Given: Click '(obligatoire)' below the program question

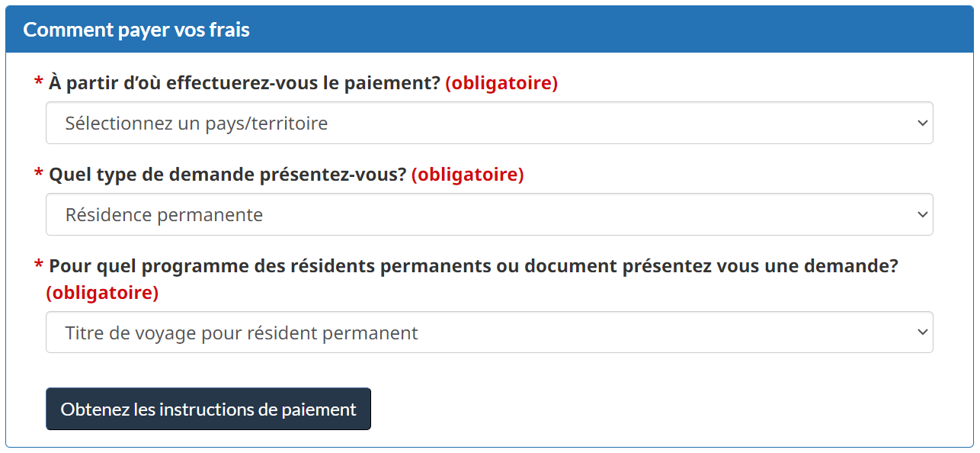Looking at the screenshot, I should coord(102,293).
